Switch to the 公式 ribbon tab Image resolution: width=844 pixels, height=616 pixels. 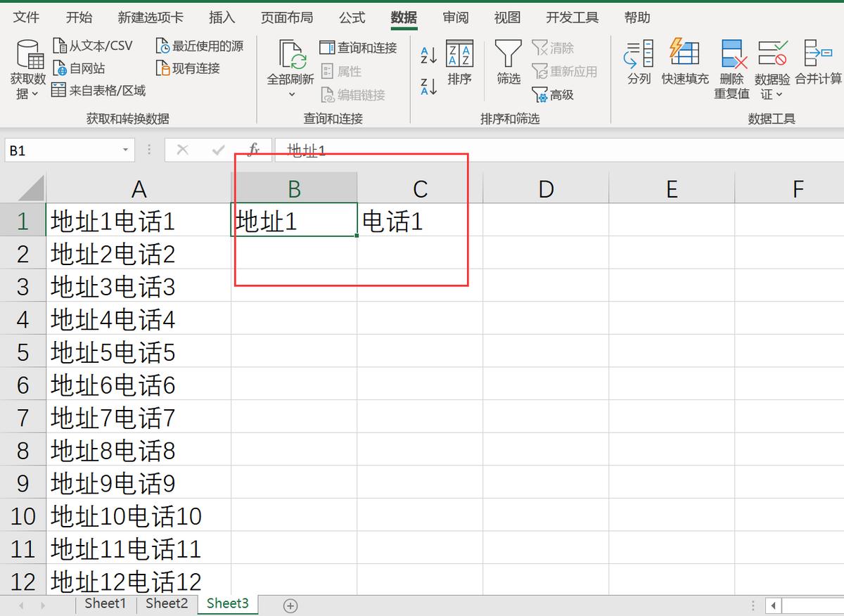point(352,18)
